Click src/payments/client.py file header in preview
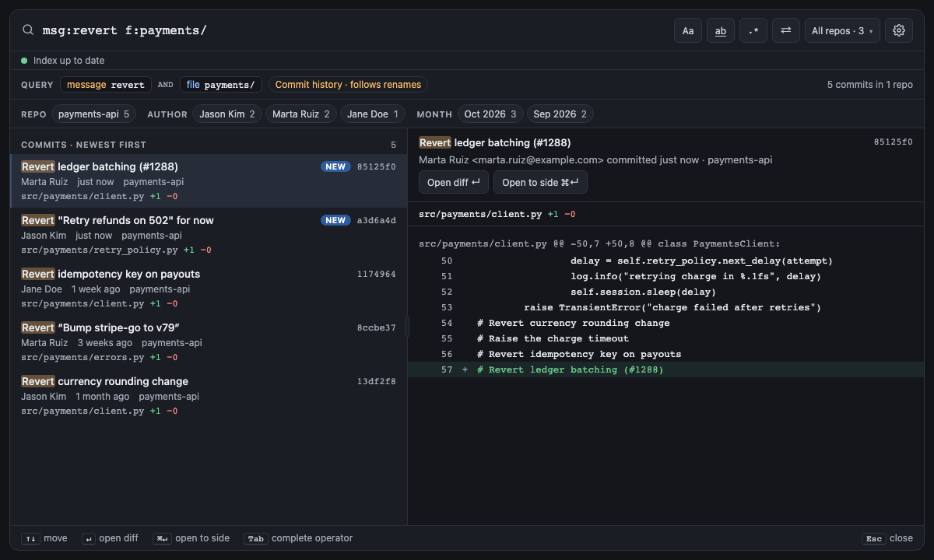Image resolution: width=934 pixels, height=560 pixels. 480,214
